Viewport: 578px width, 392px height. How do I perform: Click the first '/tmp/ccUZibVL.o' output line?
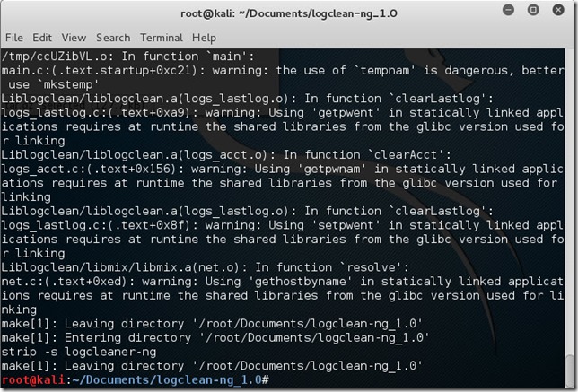[128, 57]
